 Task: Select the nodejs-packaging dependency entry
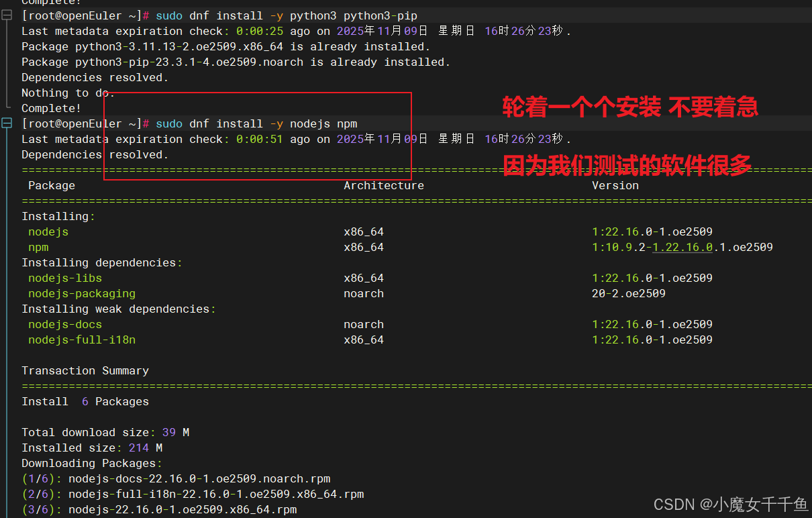[x=81, y=293]
